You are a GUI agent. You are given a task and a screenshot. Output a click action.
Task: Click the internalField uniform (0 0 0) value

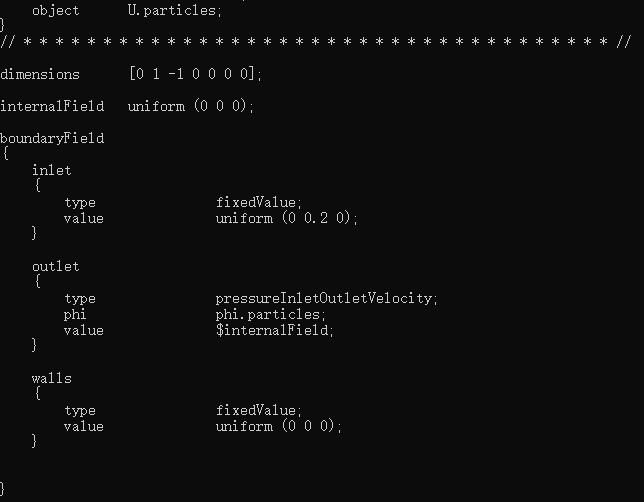[x=191, y=106]
